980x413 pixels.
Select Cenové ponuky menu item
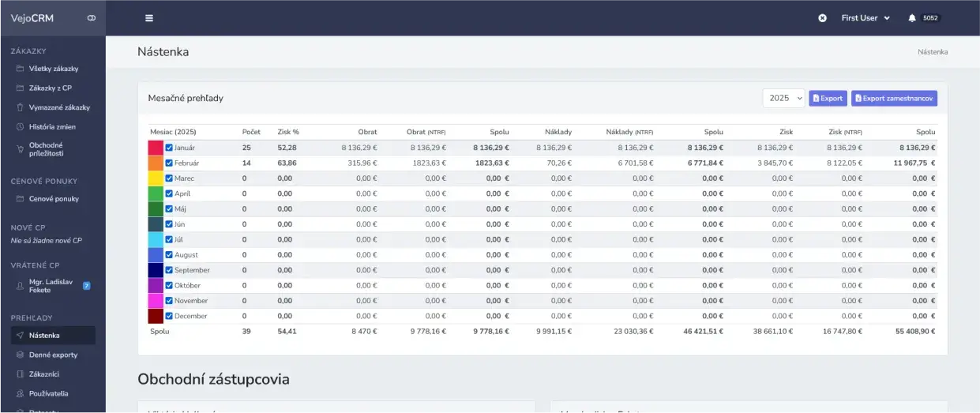pos(53,199)
